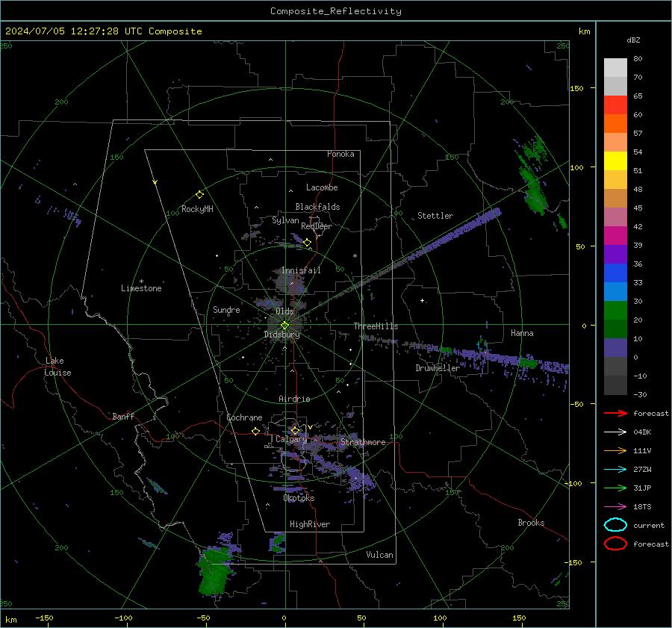The width and height of the screenshot is (672, 628).
Task: Click the Cochrane city label
Action: [244, 417]
